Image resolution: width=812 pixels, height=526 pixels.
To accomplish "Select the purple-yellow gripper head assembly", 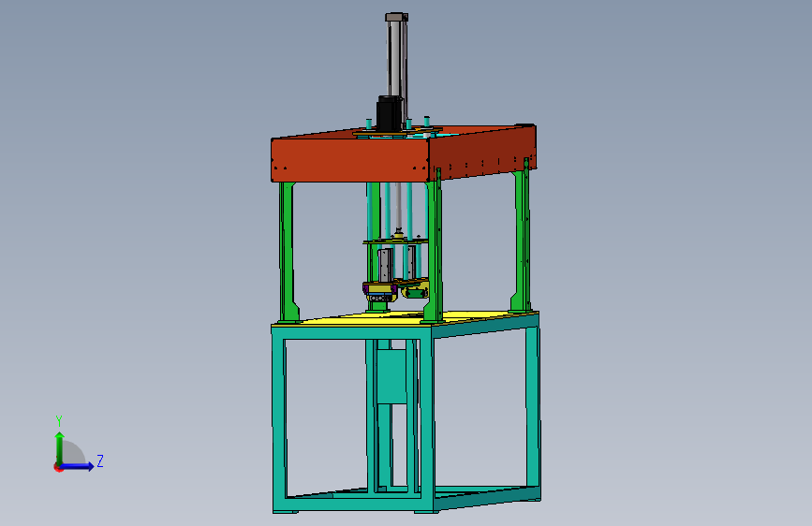I will tap(380, 292).
